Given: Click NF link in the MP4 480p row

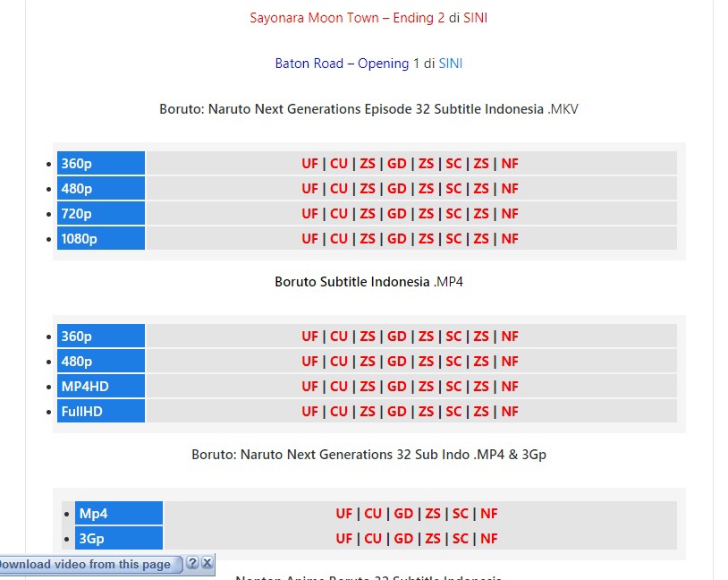Looking at the screenshot, I should pyautogui.click(x=509, y=362).
